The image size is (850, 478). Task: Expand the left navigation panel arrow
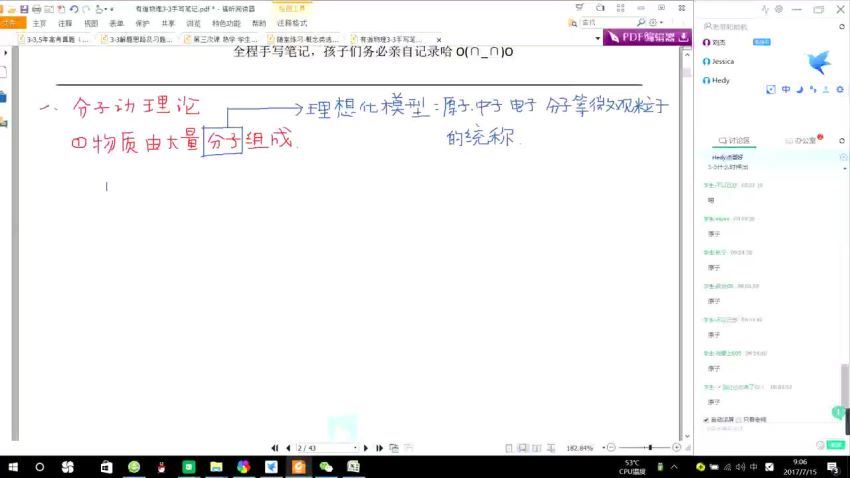[x=5, y=53]
